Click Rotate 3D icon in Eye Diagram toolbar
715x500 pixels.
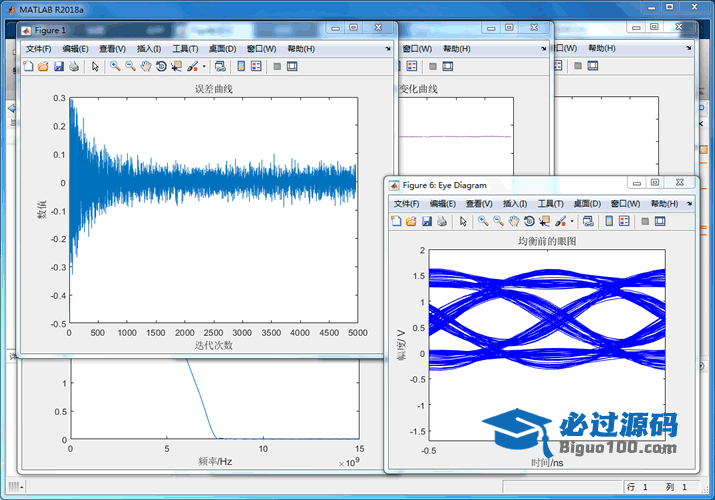[528, 221]
